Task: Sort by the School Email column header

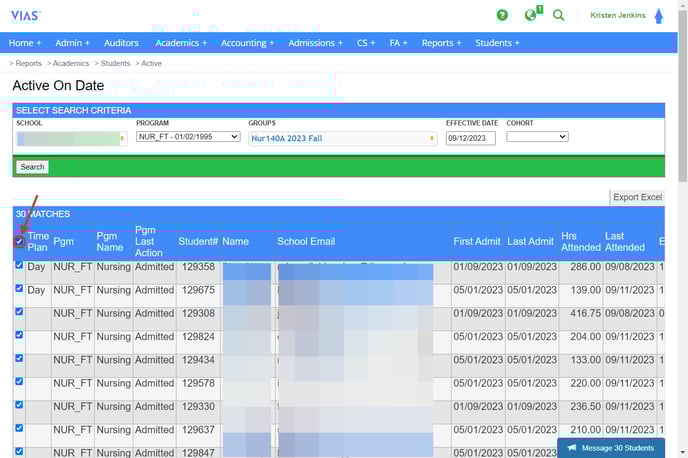Action: tap(306, 241)
